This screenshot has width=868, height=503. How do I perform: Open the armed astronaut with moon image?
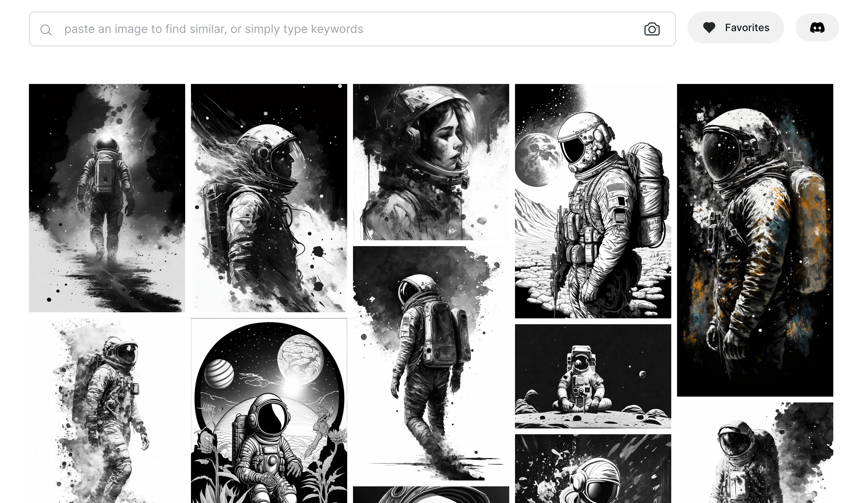point(593,201)
